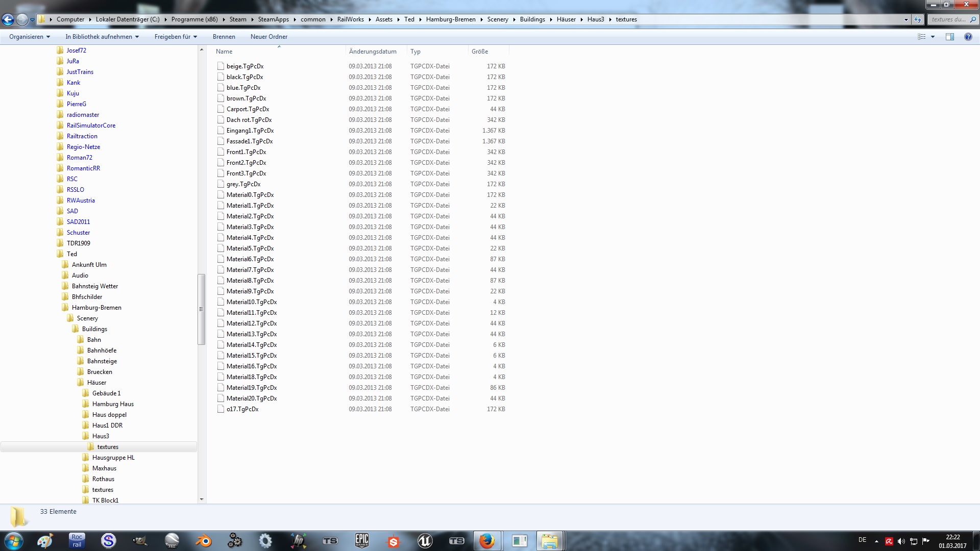Click the navigation pane scrollbar thumb
980x551 pixels.
pyautogui.click(x=201, y=309)
